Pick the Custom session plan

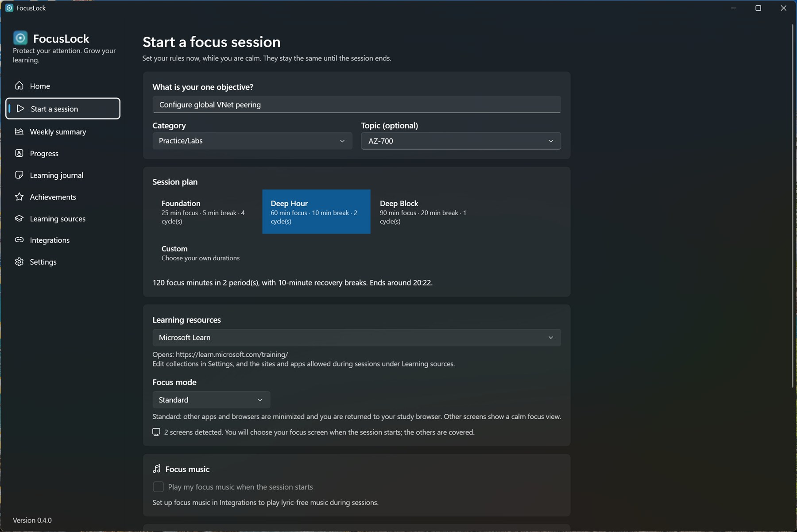tap(207, 253)
